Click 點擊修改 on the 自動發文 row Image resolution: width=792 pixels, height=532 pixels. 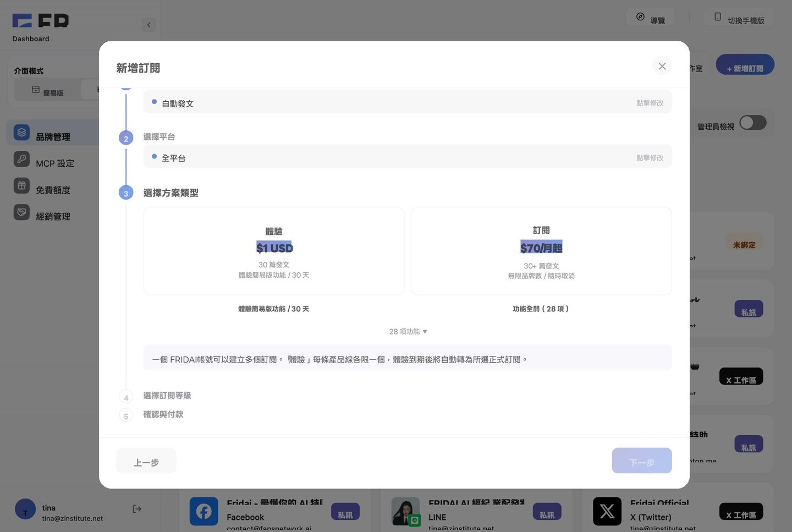coord(650,103)
